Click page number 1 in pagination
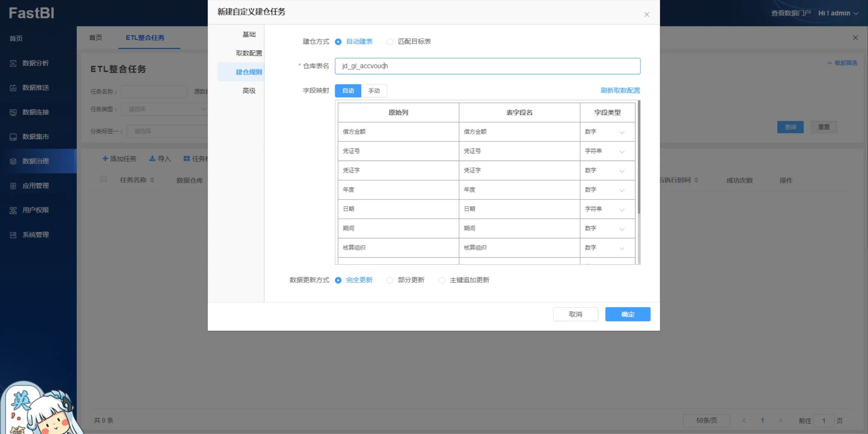 pos(762,420)
